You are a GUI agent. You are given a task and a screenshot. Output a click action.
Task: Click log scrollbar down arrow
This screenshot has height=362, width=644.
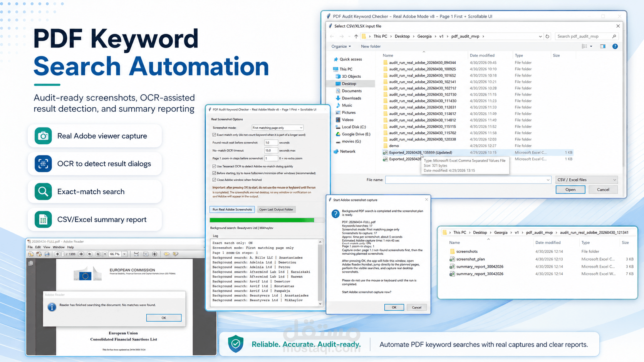click(320, 304)
